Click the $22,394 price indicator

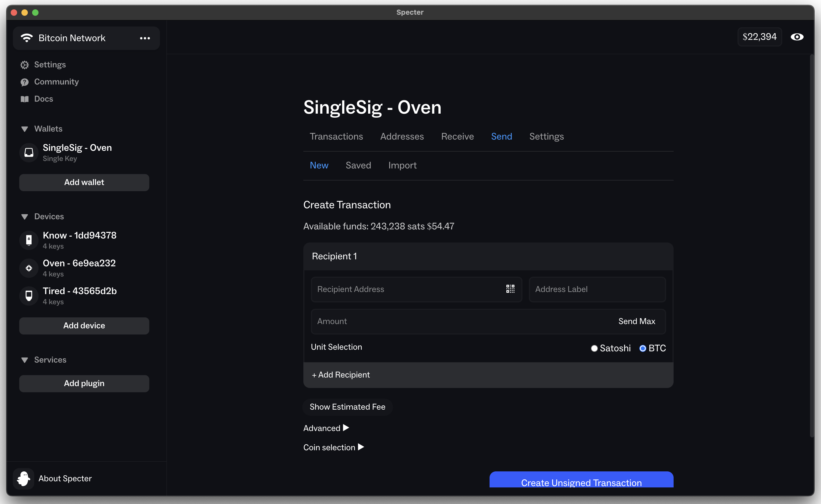coord(759,37)
